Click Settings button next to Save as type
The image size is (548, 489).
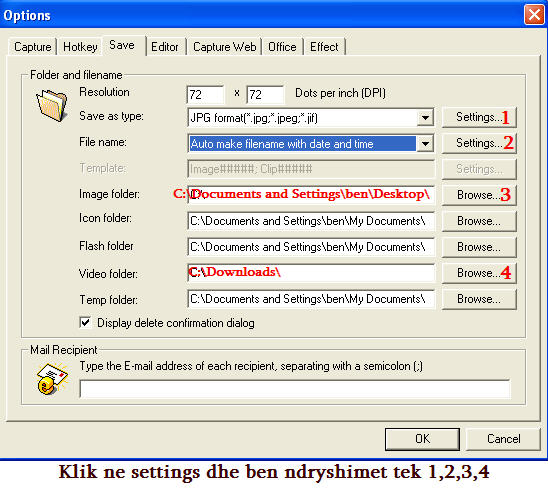coord(479,117)
